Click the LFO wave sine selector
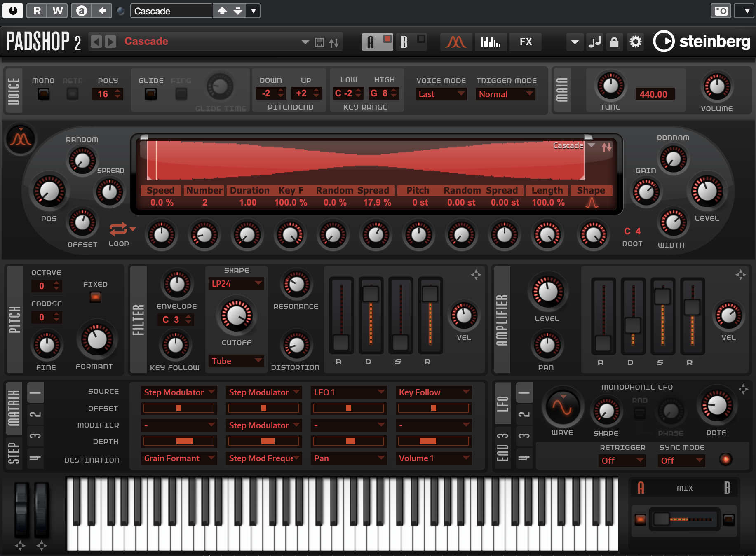The height and width of the screenshot is (556, 756). tap(562, 407)
